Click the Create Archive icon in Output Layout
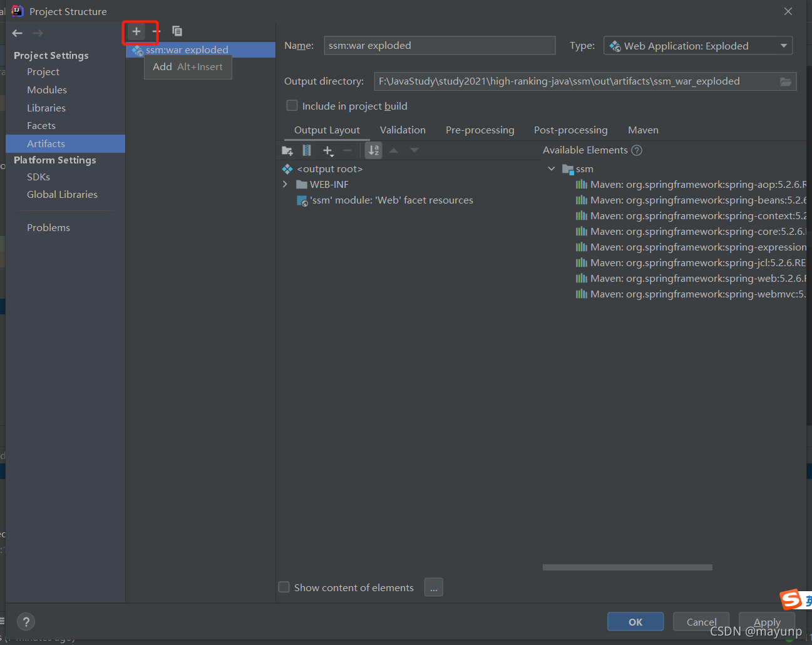This screenshot has width=812, height=645. (x=307, y=150)
